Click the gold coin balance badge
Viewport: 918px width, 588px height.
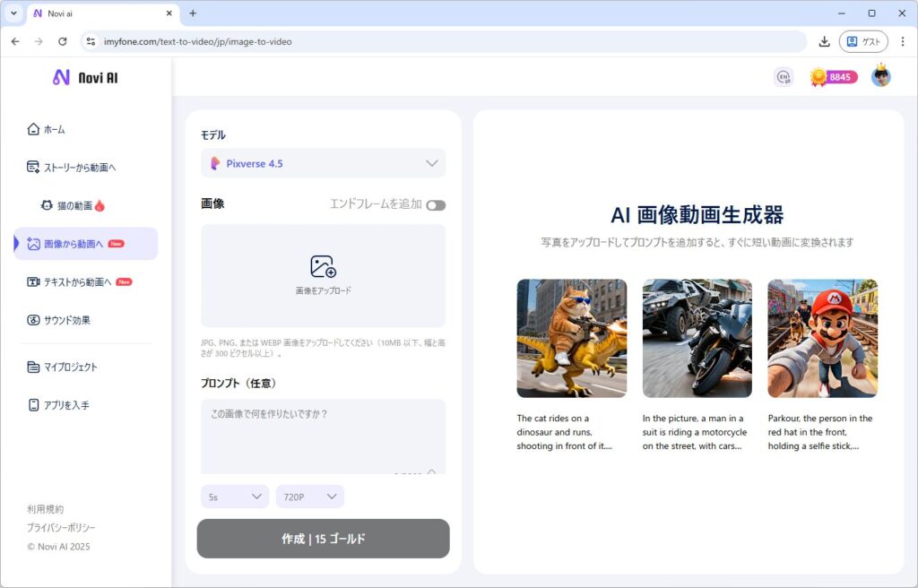click(x=833, y=77)
